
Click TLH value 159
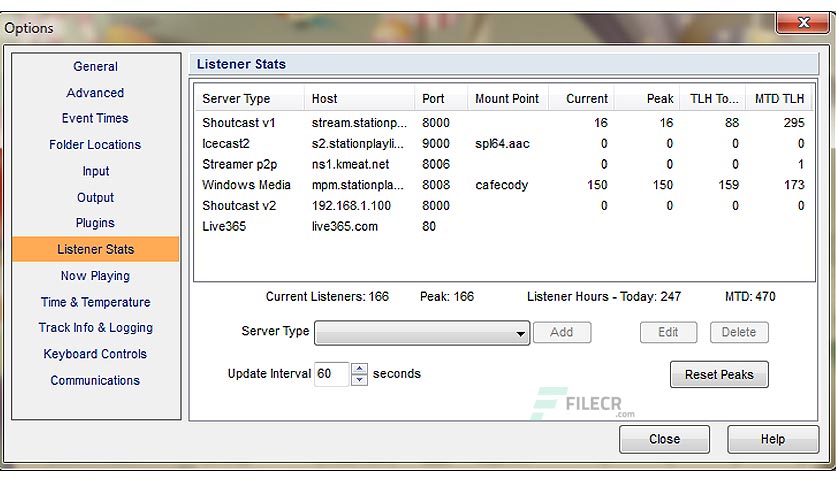point(728,185)
